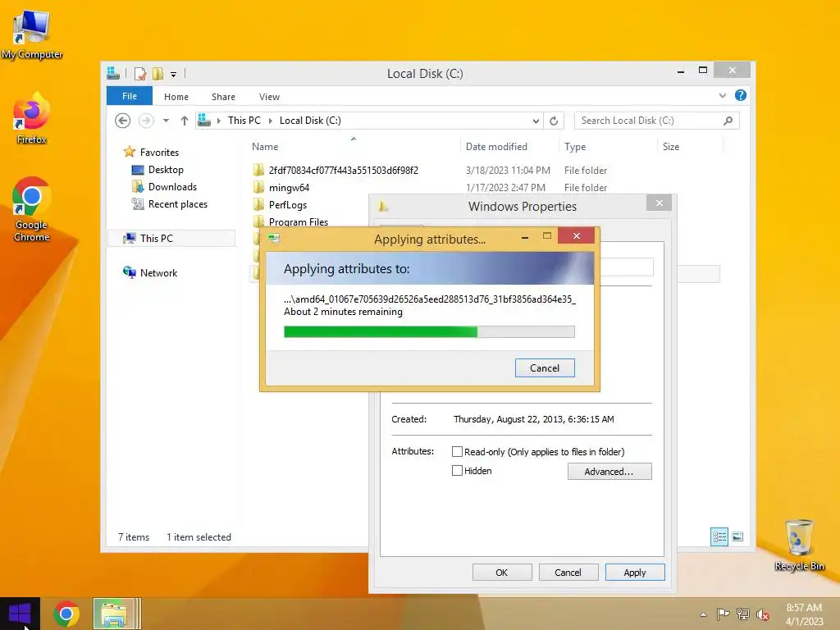Open the Recycle Bin
This screenshot has width=840, height=630.
point(799,545)
